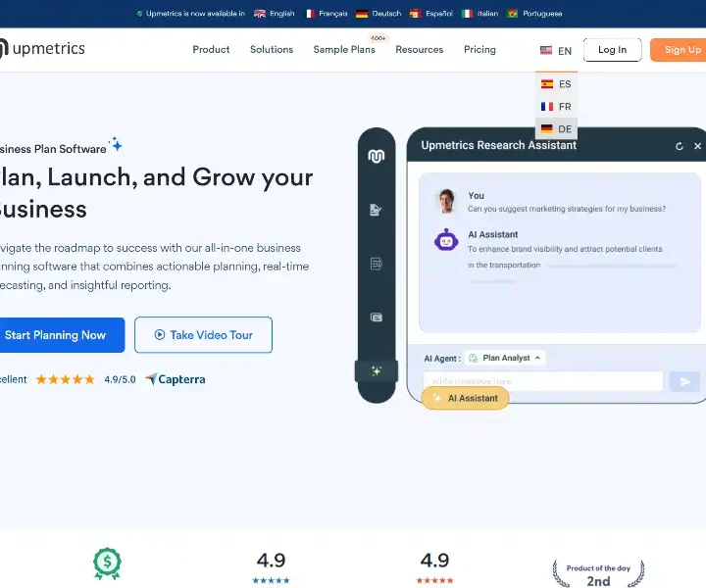This screenshot has height=588, width=706.
Task: Click the write message input field
Action: (543, 381)
